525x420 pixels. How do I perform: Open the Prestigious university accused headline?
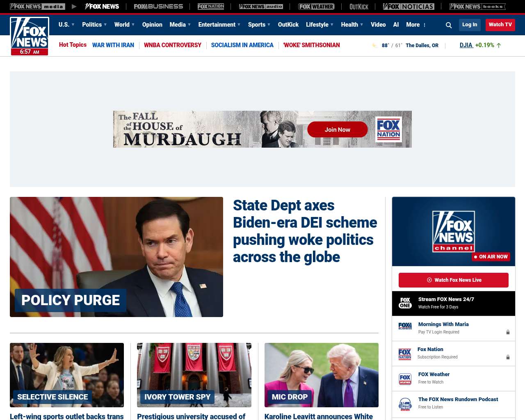pyautogui.click(x=191, y=416)
